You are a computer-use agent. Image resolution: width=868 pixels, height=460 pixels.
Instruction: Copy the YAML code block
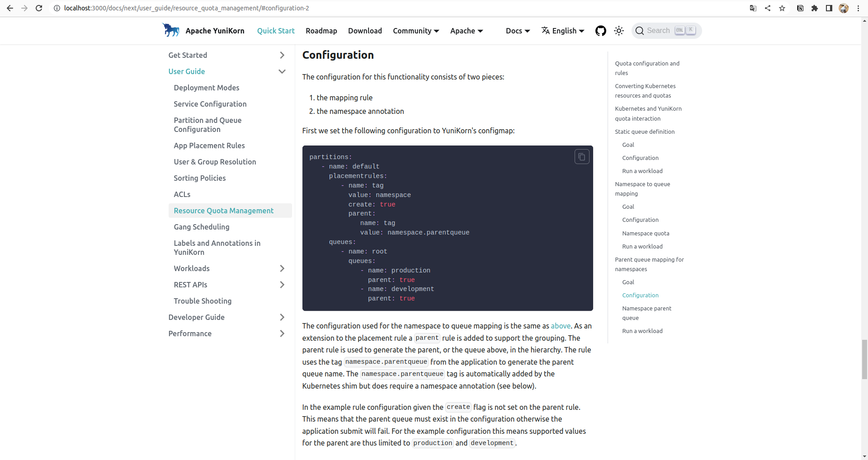[x=582, y=157]
